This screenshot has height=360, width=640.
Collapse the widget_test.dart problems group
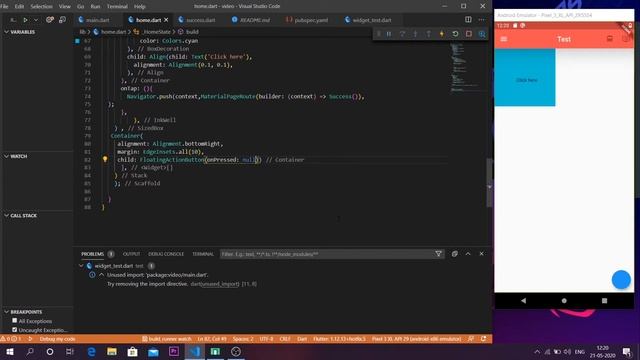point(81,266)
